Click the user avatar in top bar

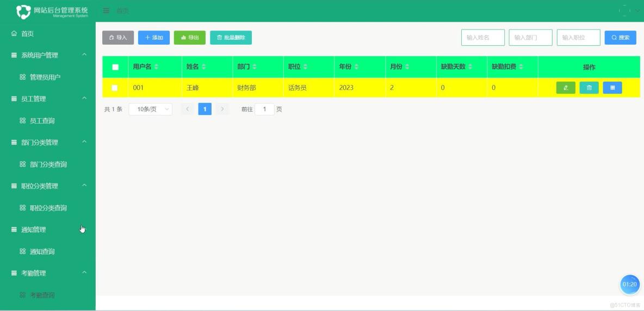pos(624,11)
